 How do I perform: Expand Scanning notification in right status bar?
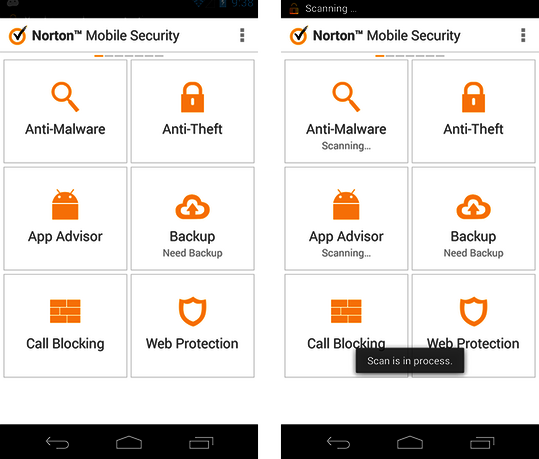(322, 8)
